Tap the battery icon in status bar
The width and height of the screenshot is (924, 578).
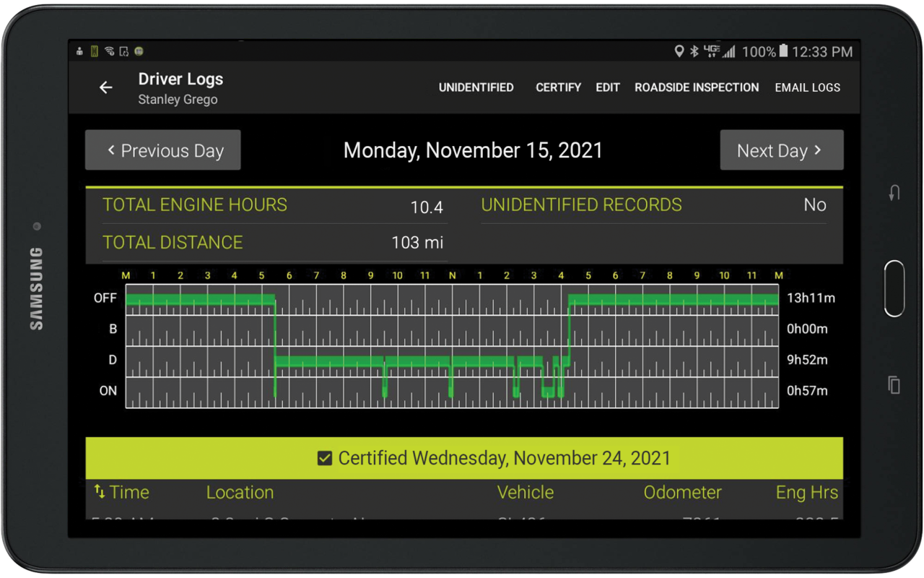(784, 51)
